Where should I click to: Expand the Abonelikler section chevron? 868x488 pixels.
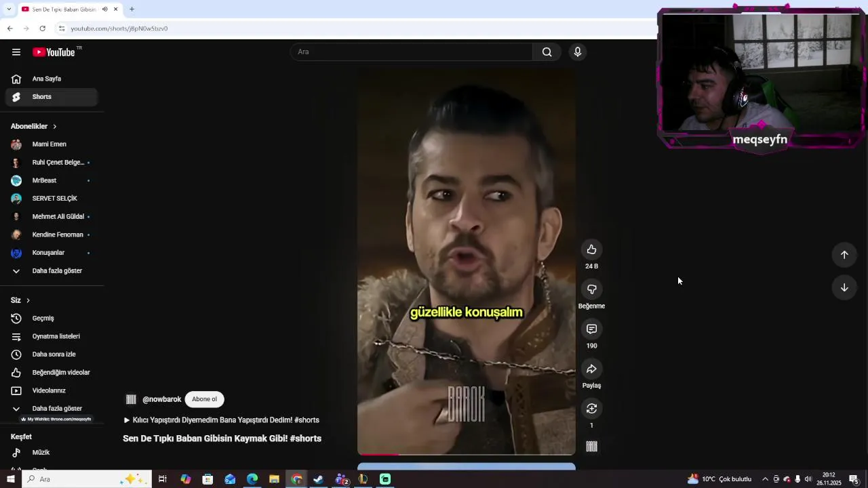[x=55, y=127]
